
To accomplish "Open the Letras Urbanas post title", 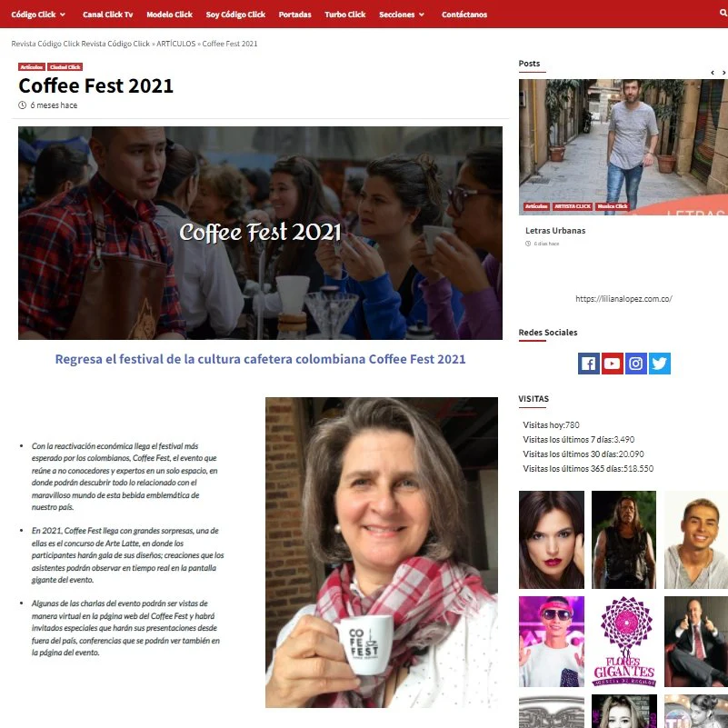I will click(555, 230).
